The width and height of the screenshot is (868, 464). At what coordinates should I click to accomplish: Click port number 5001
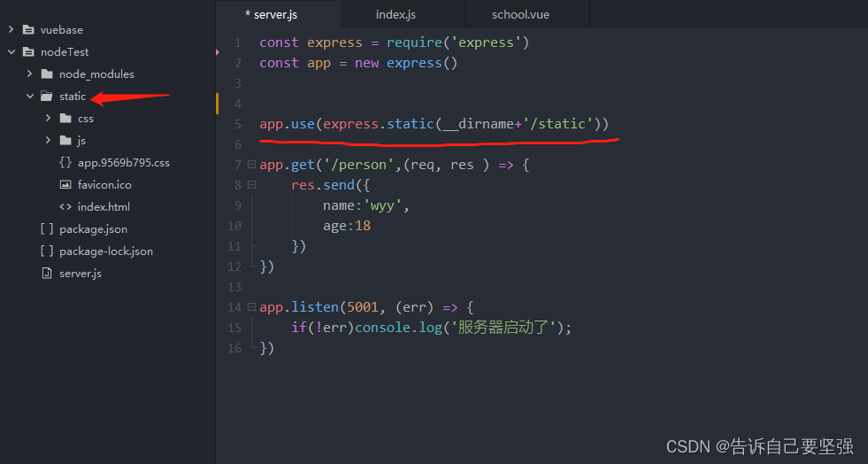click(363, 306)
